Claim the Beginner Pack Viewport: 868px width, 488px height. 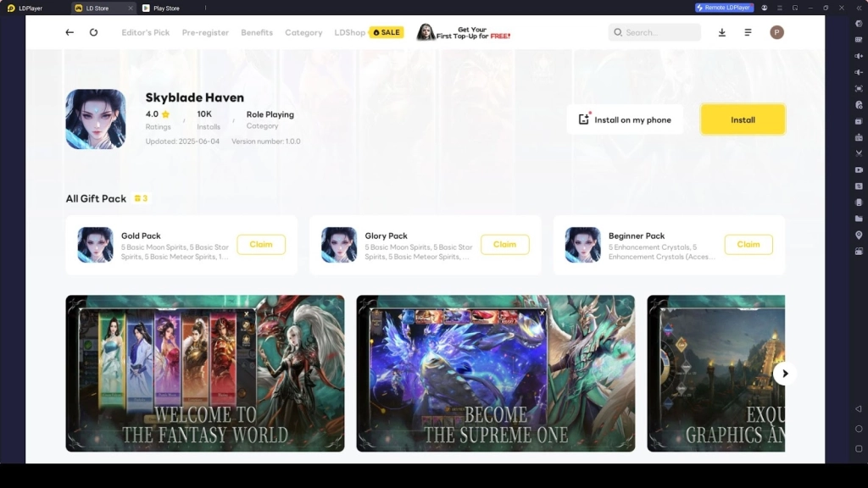click(x=748, y=245)
